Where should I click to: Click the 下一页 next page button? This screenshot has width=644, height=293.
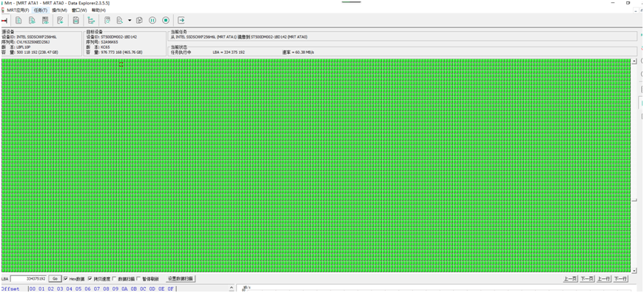tap(586, 279)
